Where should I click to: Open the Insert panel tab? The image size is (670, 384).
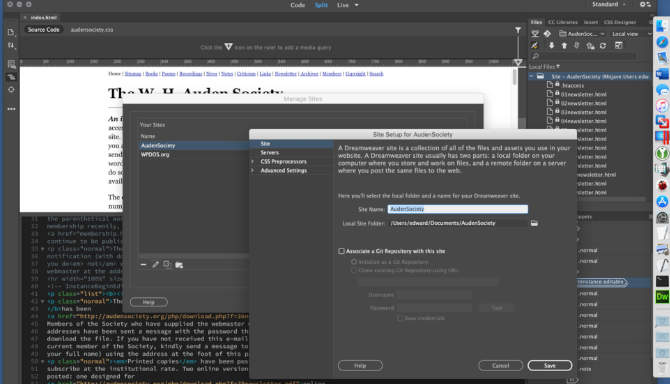pyautogui.click(x=591, y=22)
